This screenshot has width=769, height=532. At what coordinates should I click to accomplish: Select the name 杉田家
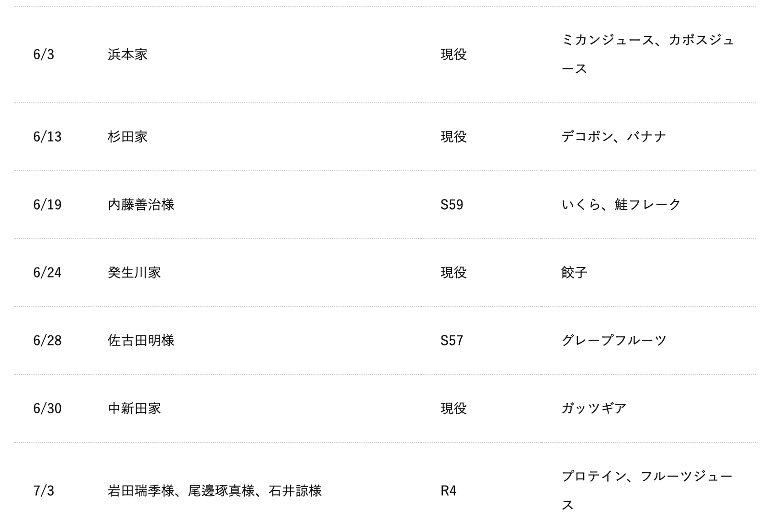click(127, 137)
